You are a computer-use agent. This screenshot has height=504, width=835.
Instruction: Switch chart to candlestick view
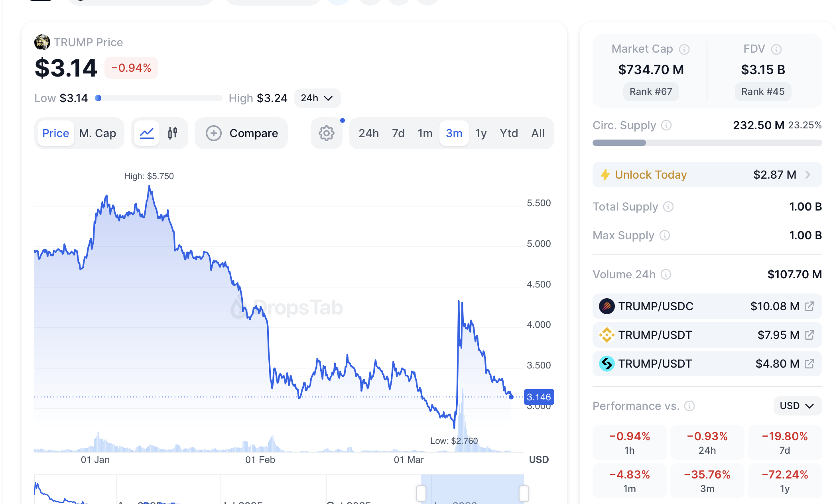(173, 133)
